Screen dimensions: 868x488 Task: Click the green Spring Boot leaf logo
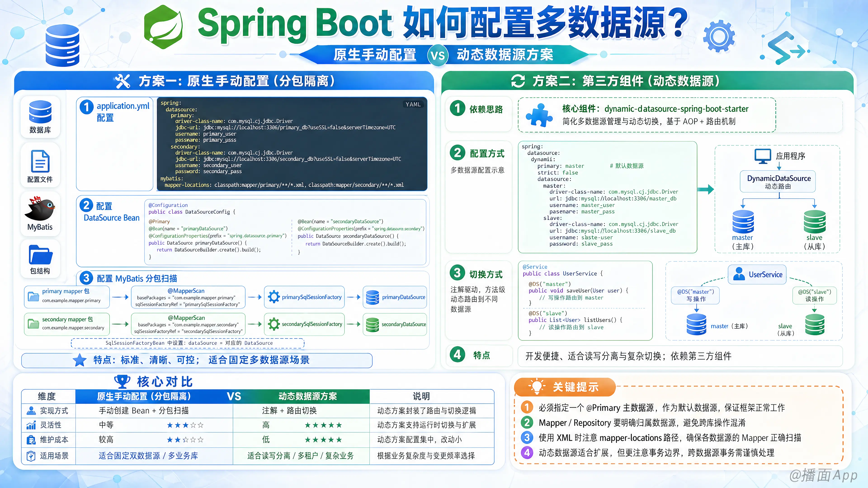[x=163, y=27]
